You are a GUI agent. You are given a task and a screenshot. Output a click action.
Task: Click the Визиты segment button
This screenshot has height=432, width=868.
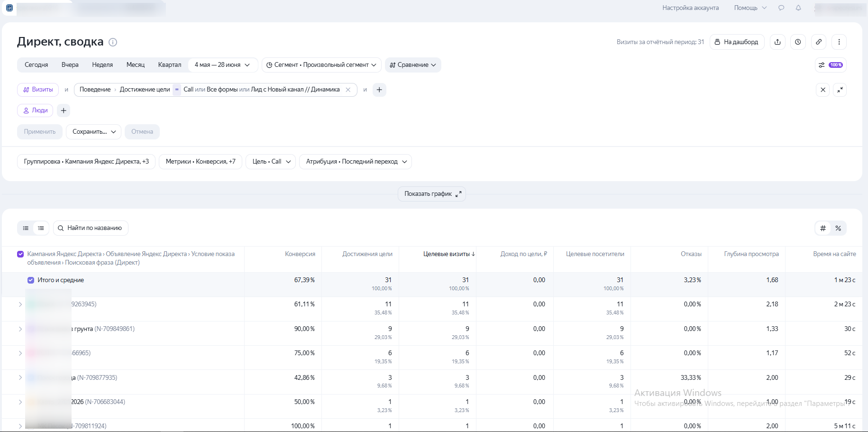[x=38, y=90]
